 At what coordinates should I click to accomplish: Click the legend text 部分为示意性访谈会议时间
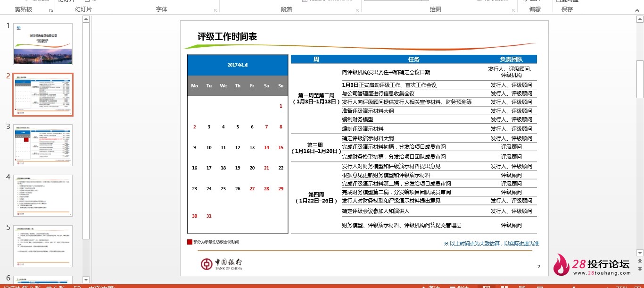216,242
